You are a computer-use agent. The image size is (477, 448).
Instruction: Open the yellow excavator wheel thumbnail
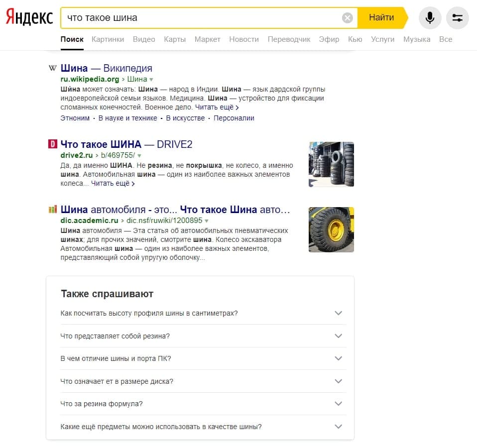(x=331, y=229)
